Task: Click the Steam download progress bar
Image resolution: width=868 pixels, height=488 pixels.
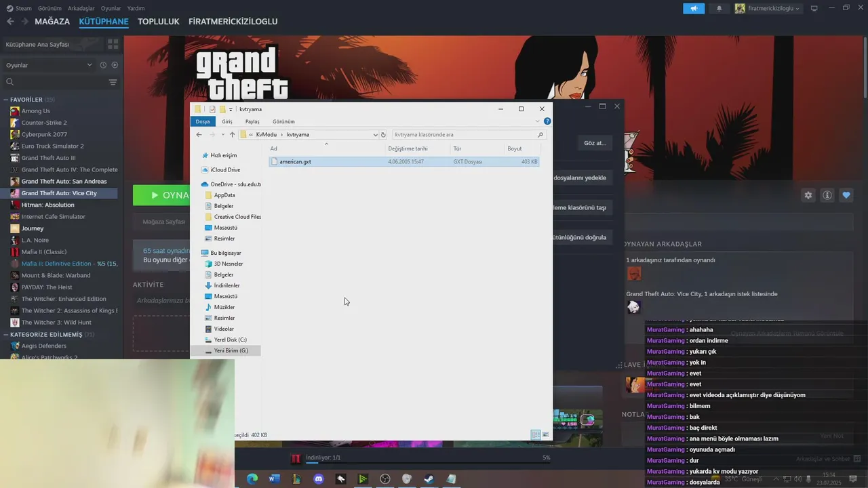Action: [427, 462]
